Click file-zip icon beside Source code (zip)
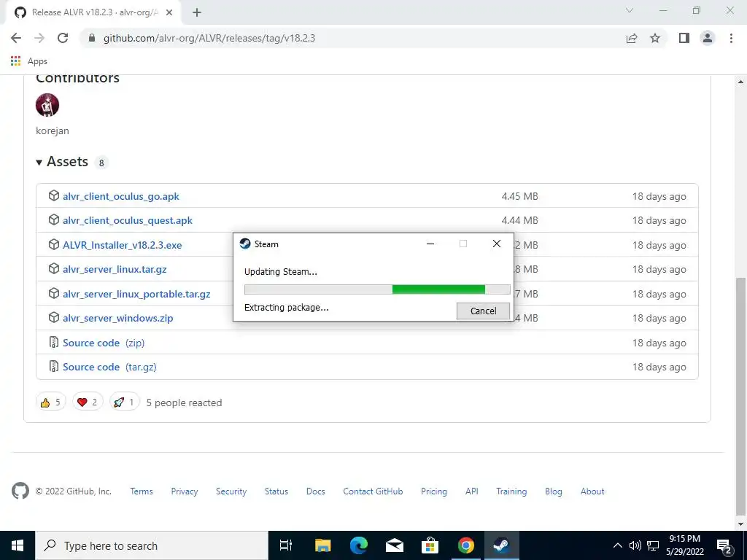 click(54, 343)
